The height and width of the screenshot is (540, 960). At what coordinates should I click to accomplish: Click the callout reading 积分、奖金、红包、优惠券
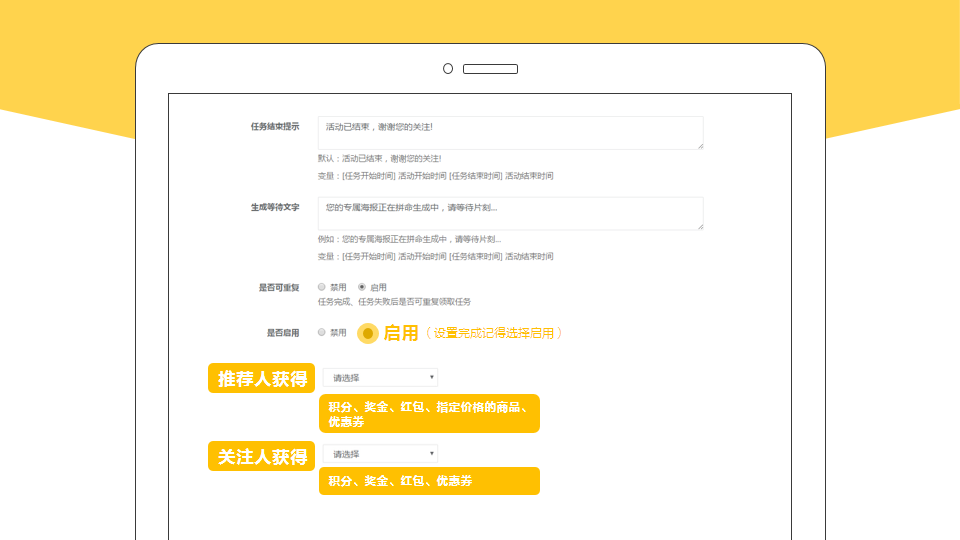pos(429,481)
